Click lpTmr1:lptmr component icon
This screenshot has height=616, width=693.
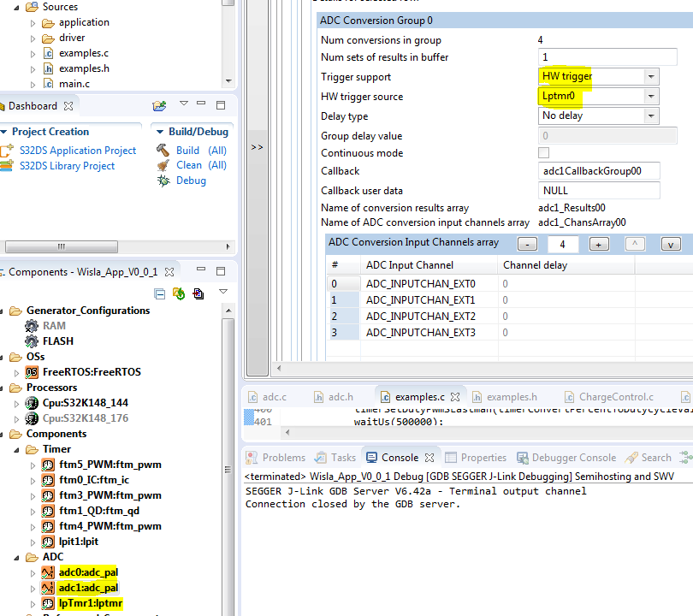tap(48, 604)
